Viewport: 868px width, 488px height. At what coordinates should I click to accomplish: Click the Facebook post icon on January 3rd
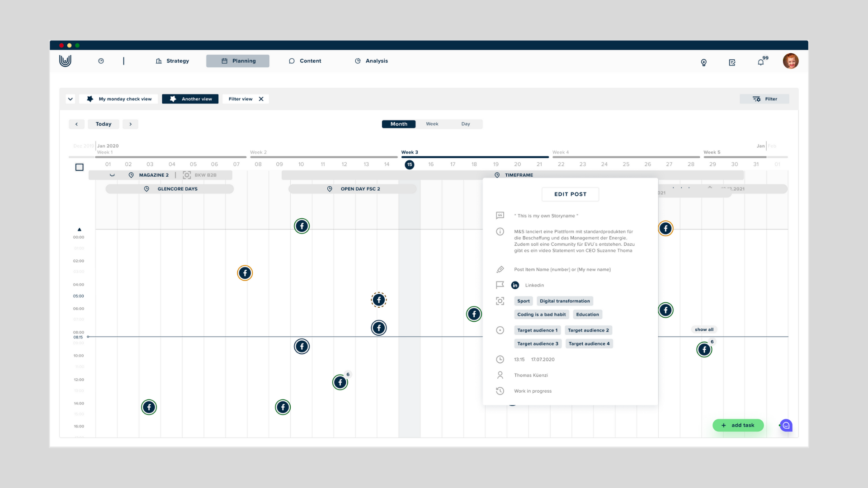click(x=149, y=407)
